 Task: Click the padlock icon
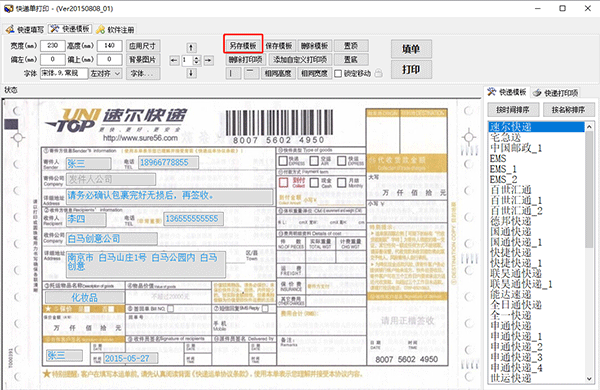coord(378,73)
